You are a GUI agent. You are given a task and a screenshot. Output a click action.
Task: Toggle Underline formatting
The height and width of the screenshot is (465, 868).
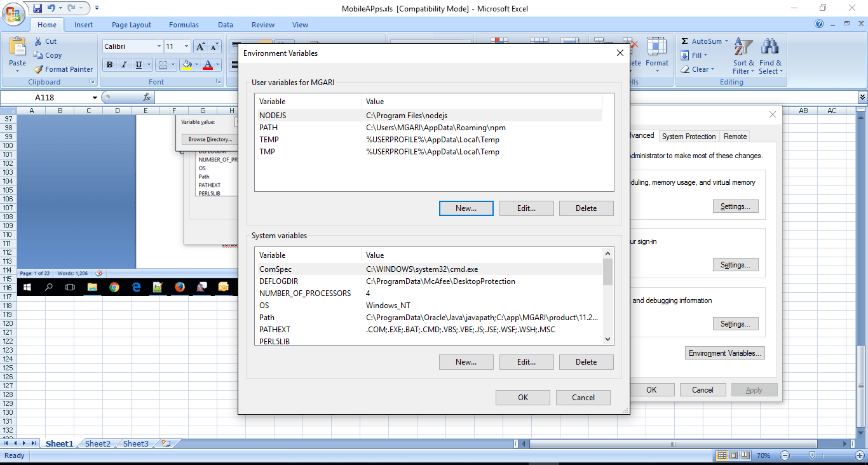137,64
